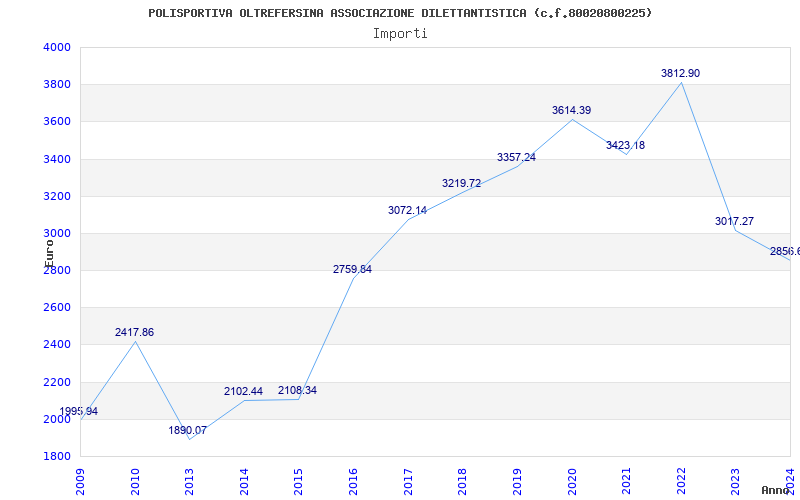Select the peak data label 3812.90
Image resolution: width=800 pixels, height=500 pixels.
tap(681, 73)
